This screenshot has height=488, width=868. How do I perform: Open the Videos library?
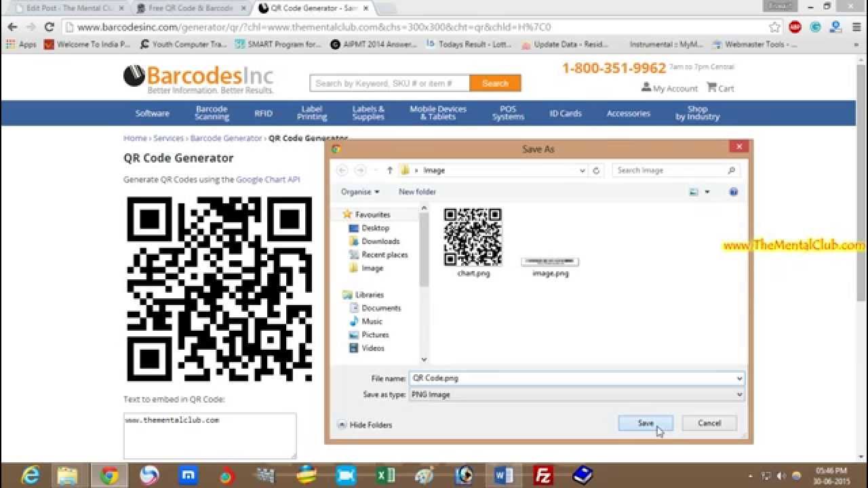(373, 348)
